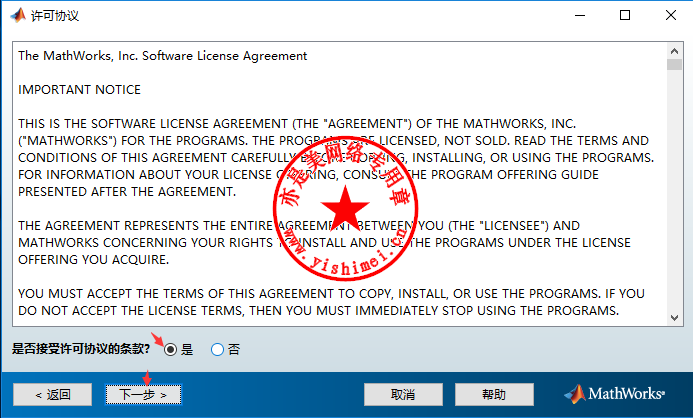Screen dimensions: 693x418
Task: Click the line starting 'THIS IS THE SOFTWARE LICENSE'
Action: 297,124
